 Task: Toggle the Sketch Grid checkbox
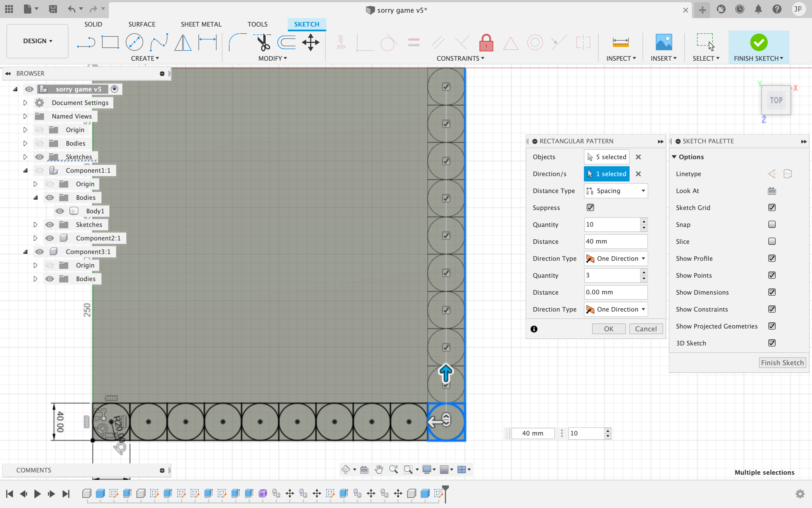point(772,208)
